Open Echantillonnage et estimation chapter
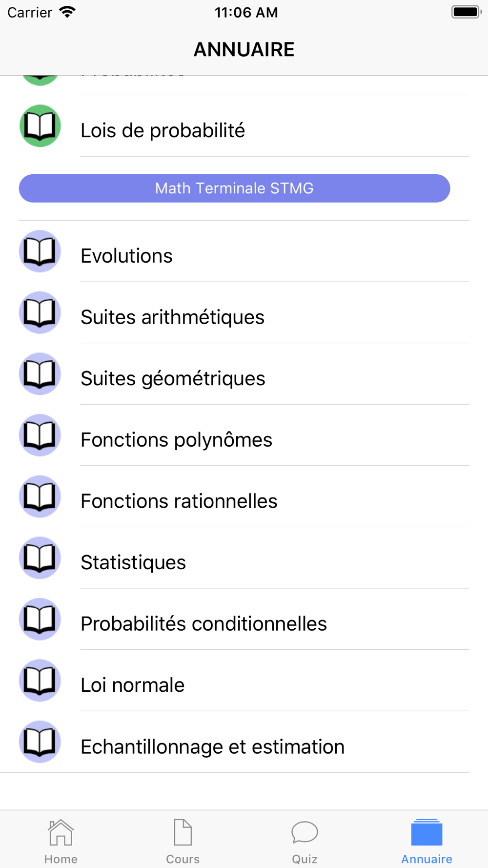Screen dimensions: 488x868 point(244,742)
